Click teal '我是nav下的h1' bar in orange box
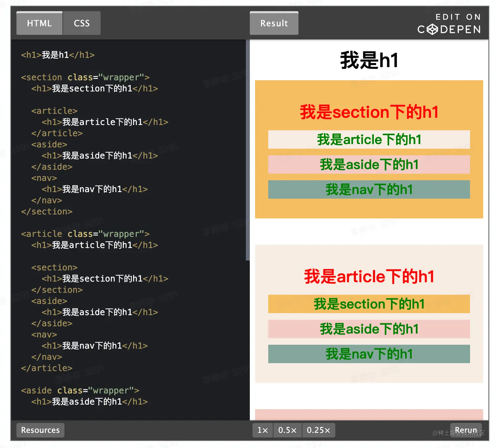This screenshot has height=448, width=497. pyautogui.click(x=369, y=189)
